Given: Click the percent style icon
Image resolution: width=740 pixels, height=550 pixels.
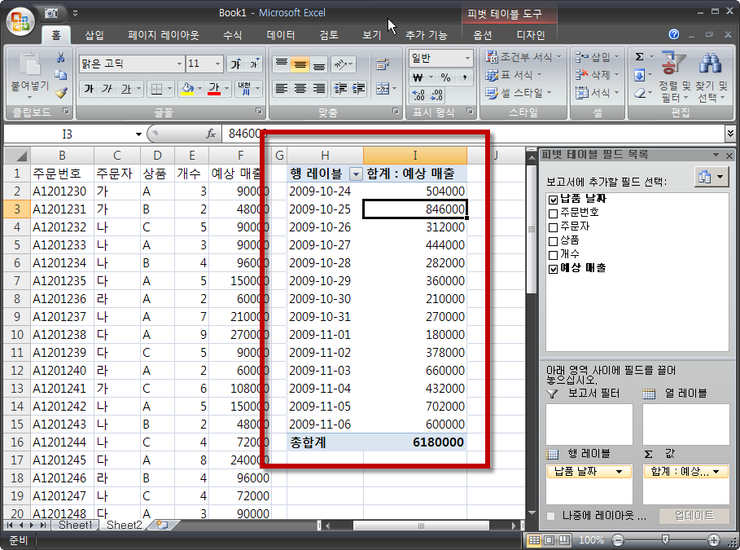Looking at the screenshot, I should point(446,77).
